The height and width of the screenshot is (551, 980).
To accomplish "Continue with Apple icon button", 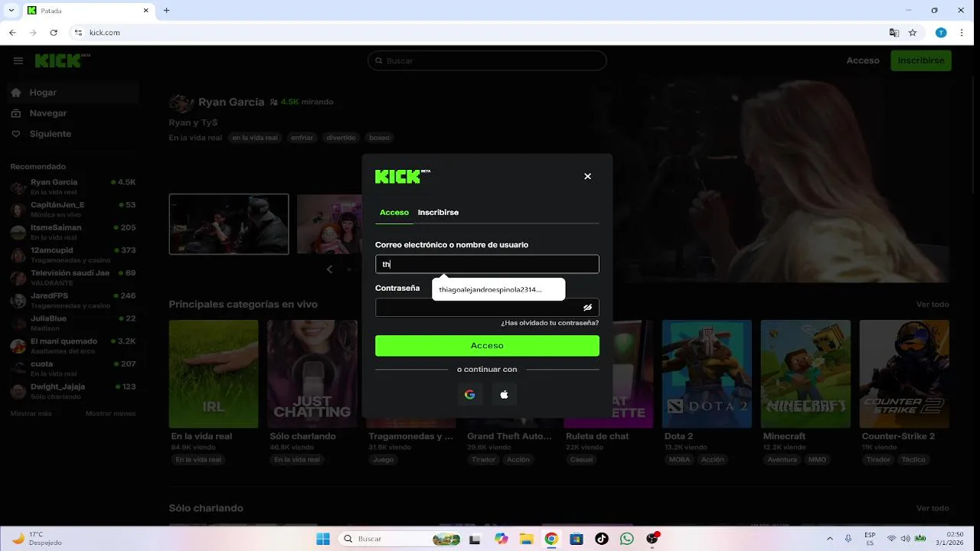I will point(504,394).
